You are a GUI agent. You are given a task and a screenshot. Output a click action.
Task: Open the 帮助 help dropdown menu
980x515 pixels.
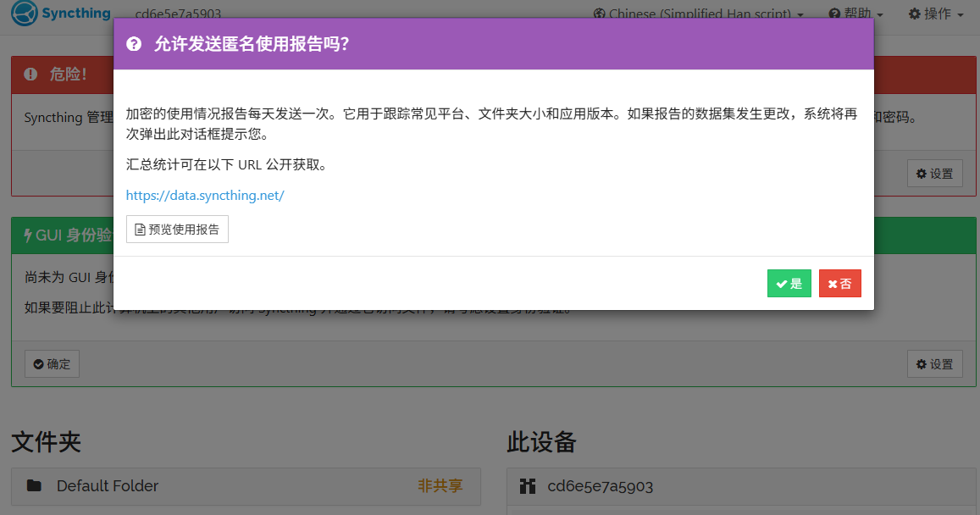855,14
